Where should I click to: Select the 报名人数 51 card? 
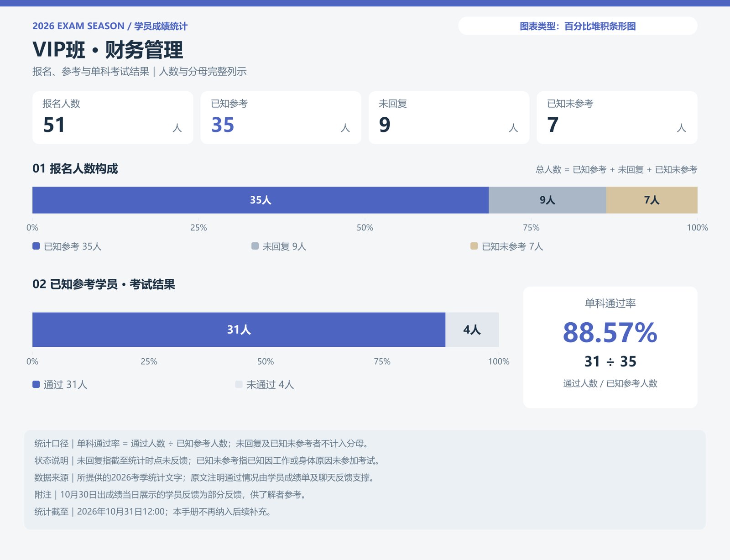click(113, 118)
